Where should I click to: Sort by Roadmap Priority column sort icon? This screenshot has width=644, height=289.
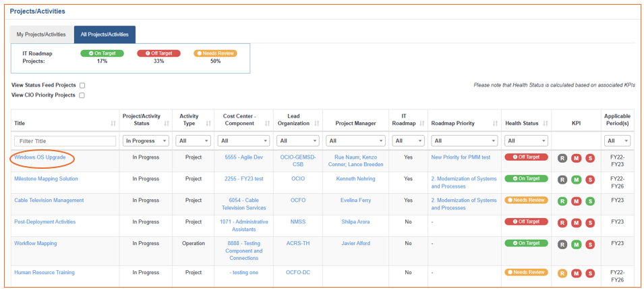pos(496,124)
